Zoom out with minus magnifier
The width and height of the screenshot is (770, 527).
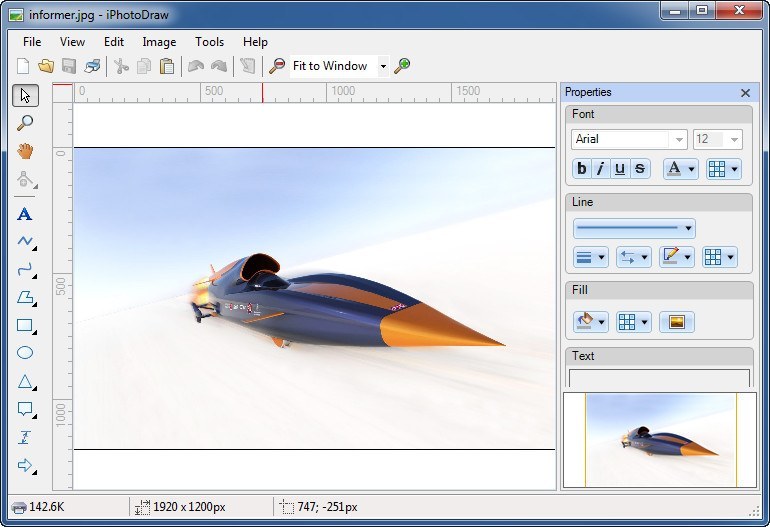[x=276, y=66]
